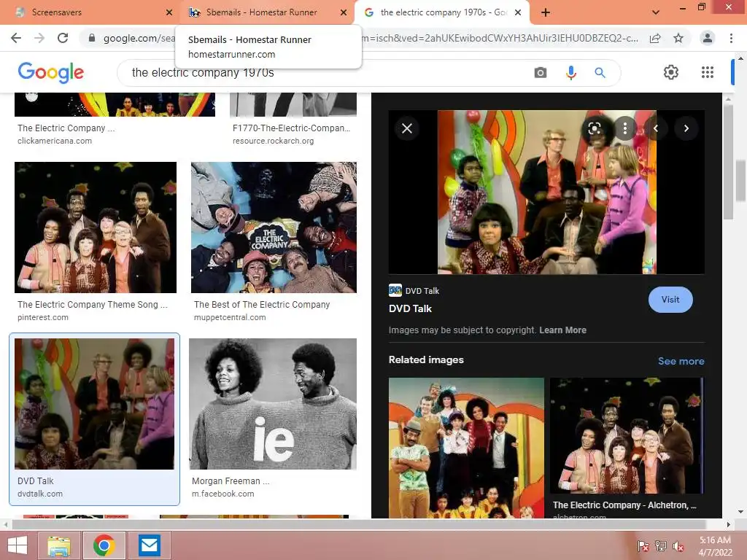Click the large preview image
Screen dimensions: 747x560
(x=546, y=192)
